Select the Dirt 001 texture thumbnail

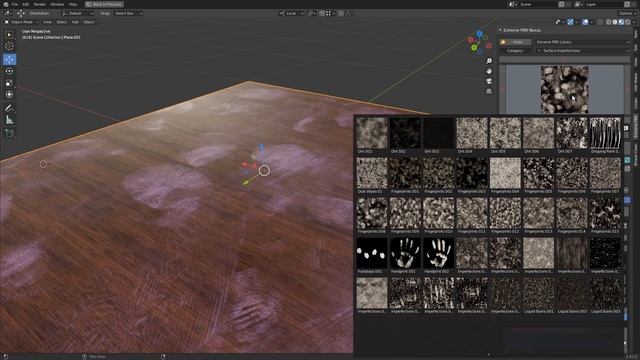pyautogui.click(x=372, y=133)
